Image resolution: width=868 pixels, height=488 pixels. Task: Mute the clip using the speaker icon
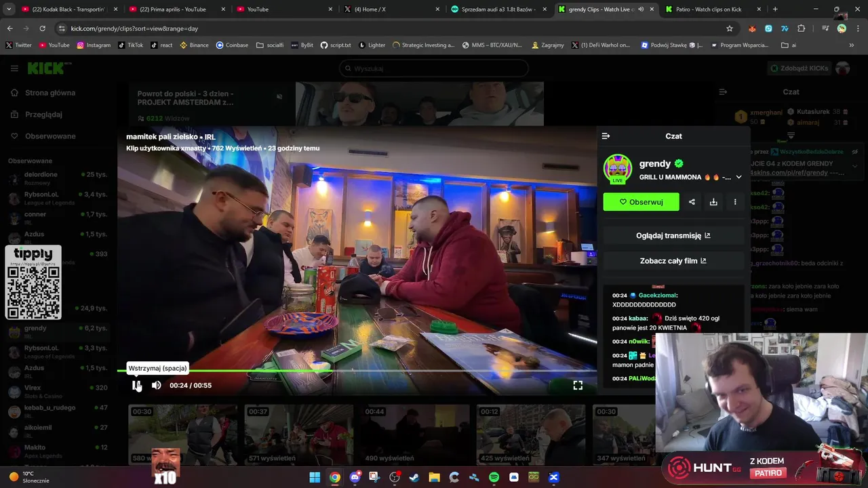tap(157, 385)
